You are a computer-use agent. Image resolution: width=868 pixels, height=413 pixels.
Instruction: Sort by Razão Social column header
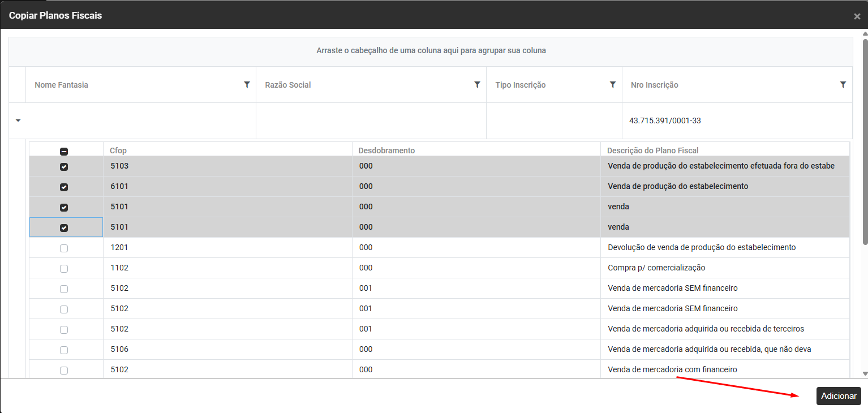pyautogui.click(x=288, y=85)
